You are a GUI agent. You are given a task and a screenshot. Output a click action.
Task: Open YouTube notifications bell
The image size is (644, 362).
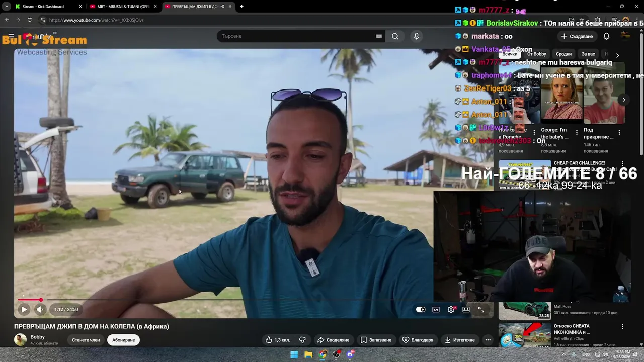(x=606, y=36)
